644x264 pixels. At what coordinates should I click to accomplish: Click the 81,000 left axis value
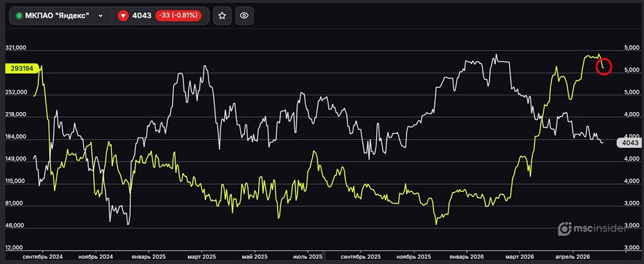pyautogui.click(x=14, y=203)
